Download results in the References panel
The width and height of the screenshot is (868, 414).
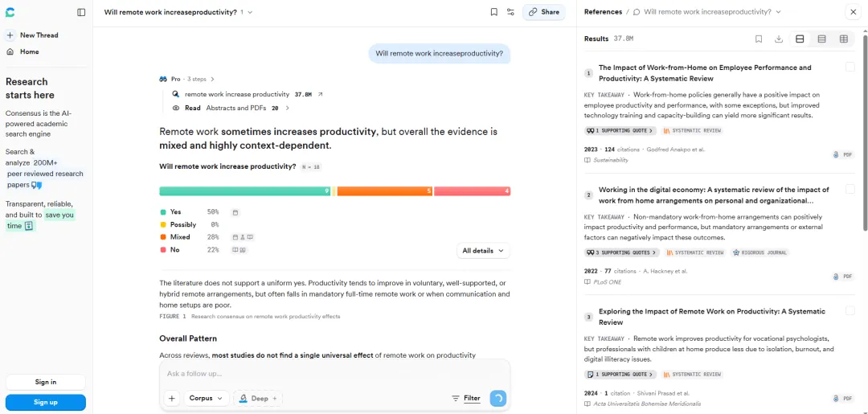click(x=778, y=39)
